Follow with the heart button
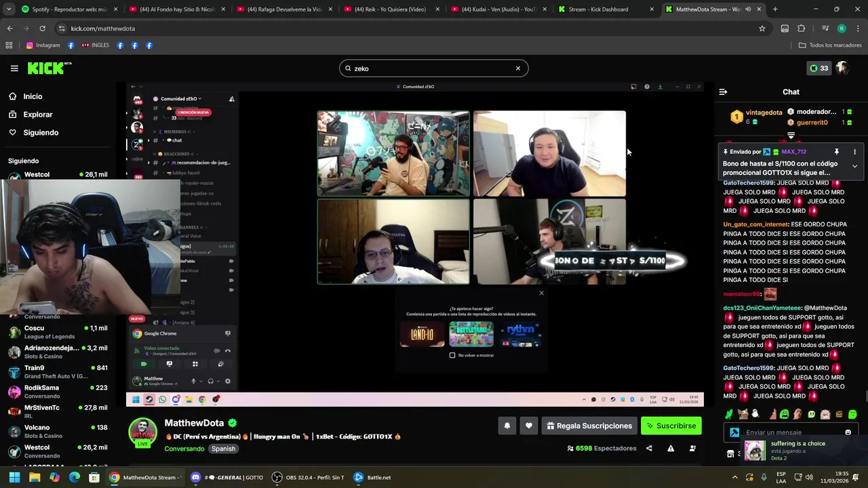868x488 pixels. click(529, 426)
